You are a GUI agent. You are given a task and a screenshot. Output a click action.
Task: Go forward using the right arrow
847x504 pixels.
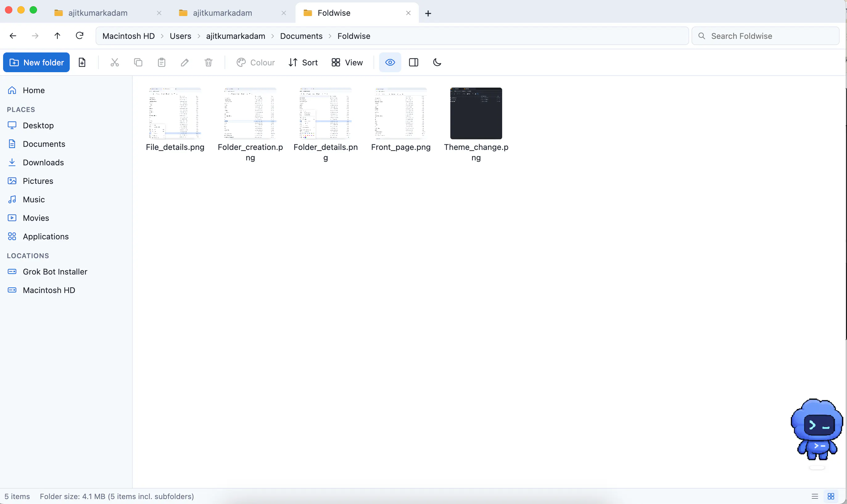[35, 36]
